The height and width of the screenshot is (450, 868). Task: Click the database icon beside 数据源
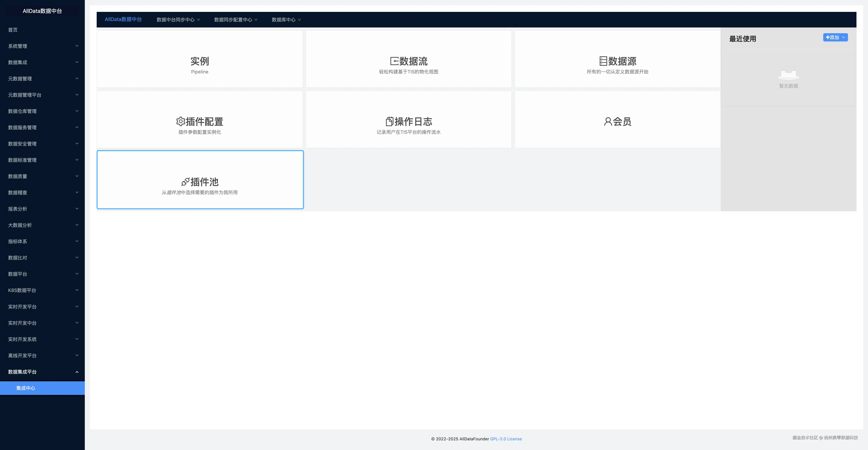603,61
